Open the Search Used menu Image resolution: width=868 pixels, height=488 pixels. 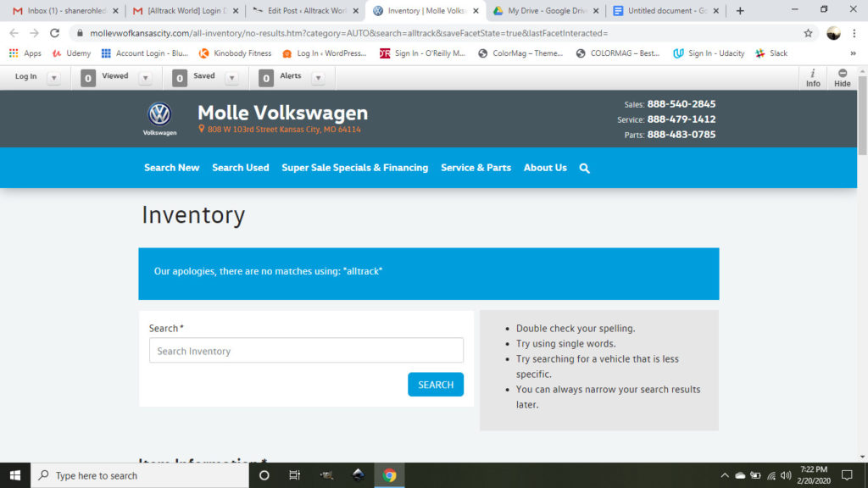click(240, 168)
